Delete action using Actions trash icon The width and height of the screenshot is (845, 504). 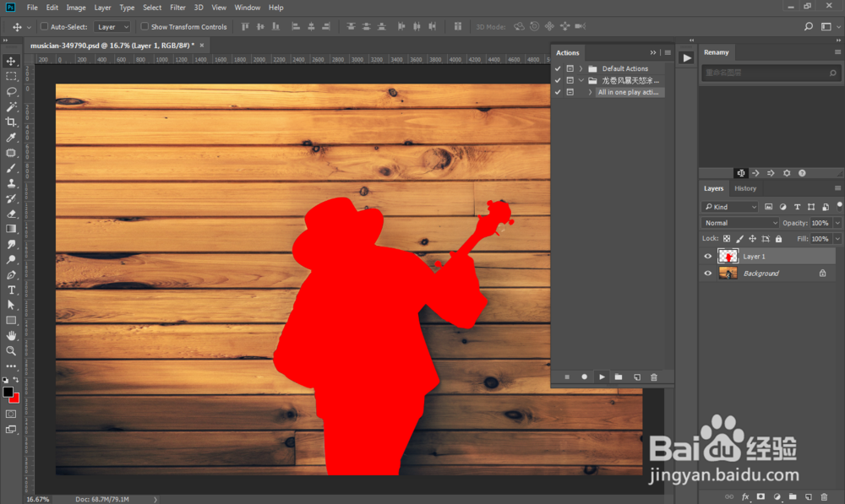[x=654, y=377]
